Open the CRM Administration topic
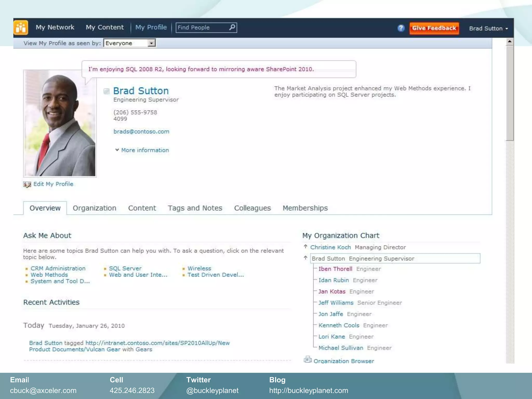The height and width of the screenshot is (399, 532). click(58, 268)
